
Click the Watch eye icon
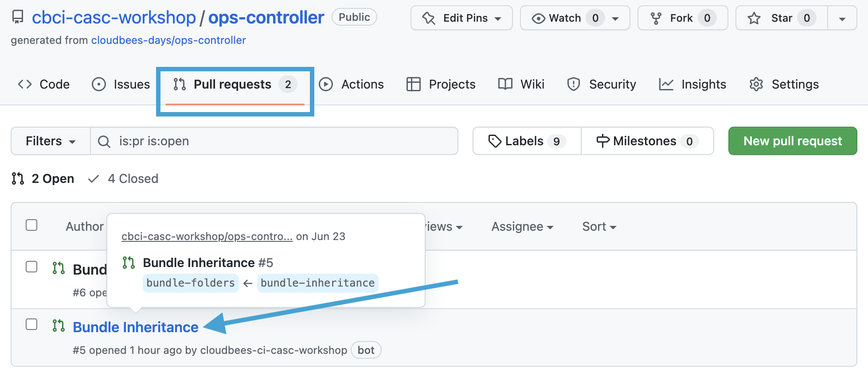(538, 18)
